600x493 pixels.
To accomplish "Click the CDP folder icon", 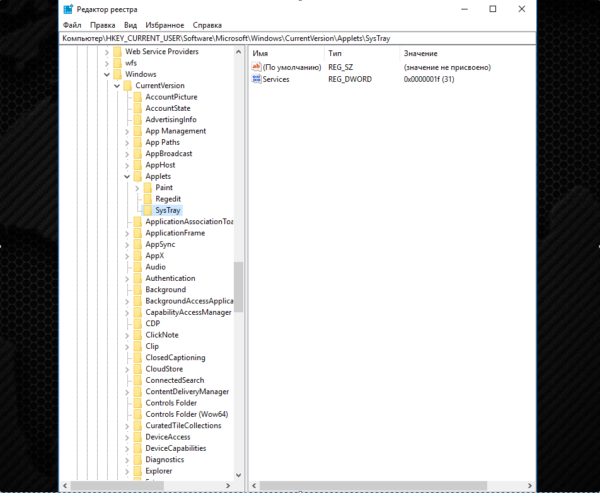I will click(137, 323).
